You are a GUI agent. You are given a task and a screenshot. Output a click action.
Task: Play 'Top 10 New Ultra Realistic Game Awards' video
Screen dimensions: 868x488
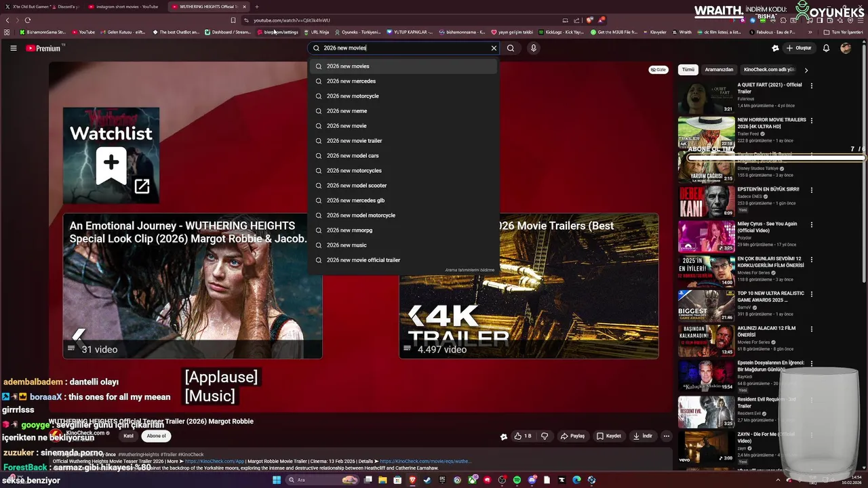coord(706,306)
